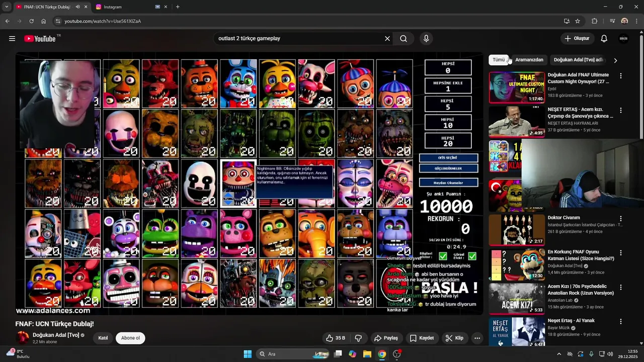Show more filter chips with the arrow
Screen dimensions: 644x362
click(x=615, y=60)
